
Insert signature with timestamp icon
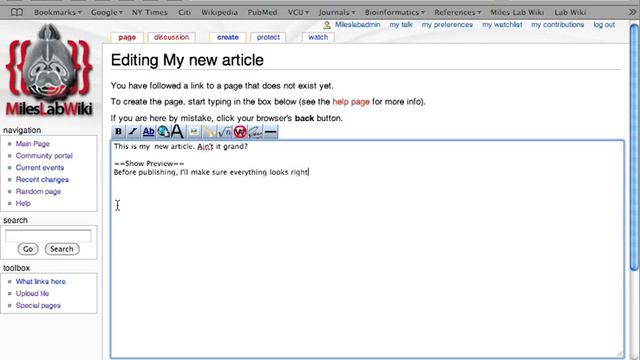255,132
